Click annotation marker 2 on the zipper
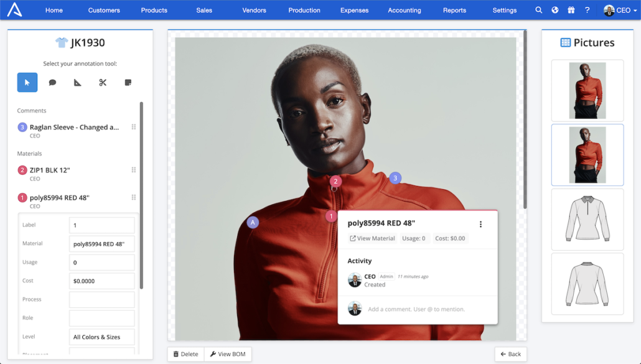The image size is (641, 364). (x=335, y=182)
